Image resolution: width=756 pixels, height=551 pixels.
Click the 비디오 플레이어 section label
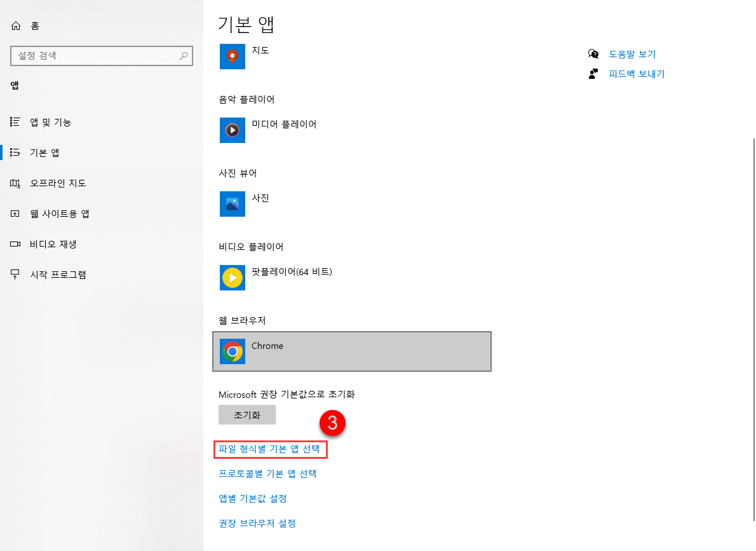tap(251, 247)
